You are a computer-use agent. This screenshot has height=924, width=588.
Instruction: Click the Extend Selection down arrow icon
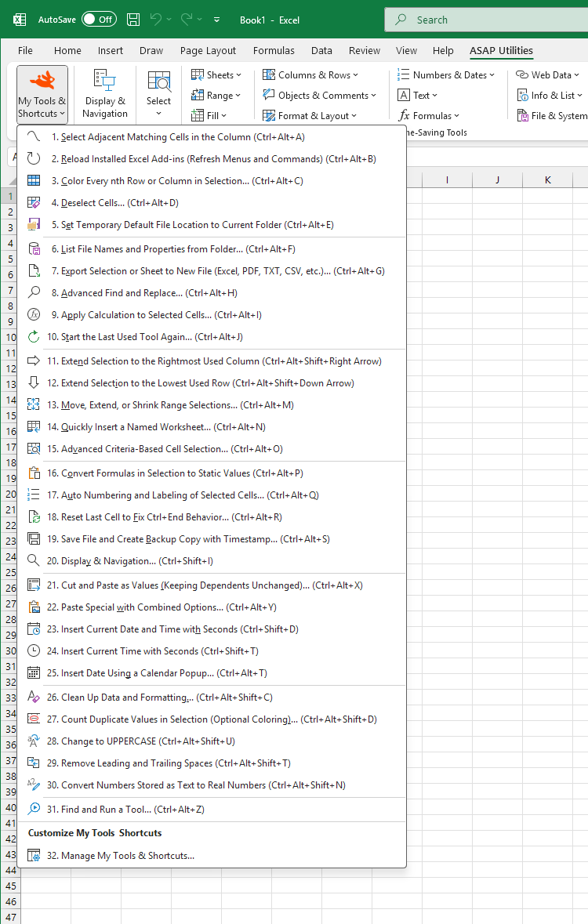coord(34,383)
